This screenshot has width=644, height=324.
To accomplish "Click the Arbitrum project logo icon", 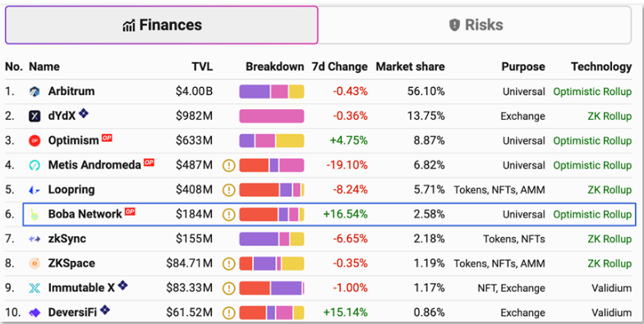I will tap(34, 92).
